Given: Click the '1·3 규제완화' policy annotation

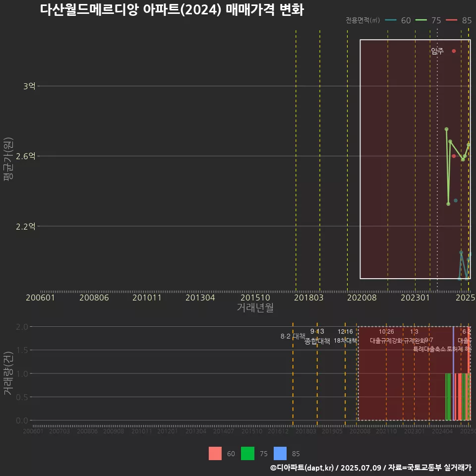Looking at the screenshot, I should click(414, 336).
